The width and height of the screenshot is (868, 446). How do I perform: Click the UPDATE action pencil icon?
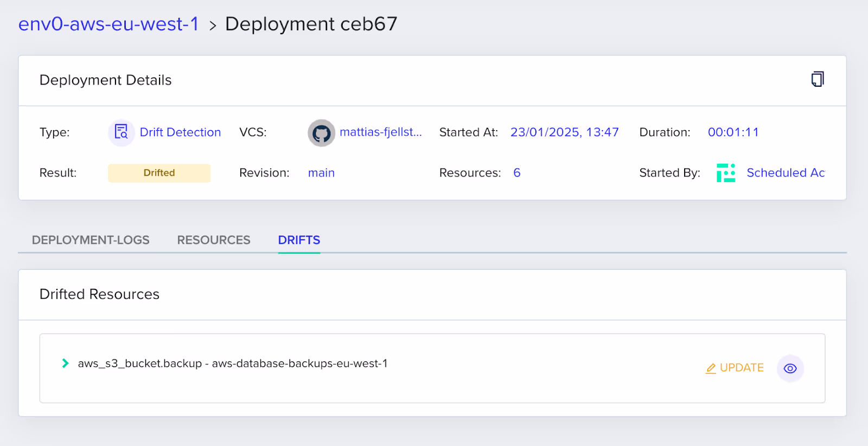point(711,369)
